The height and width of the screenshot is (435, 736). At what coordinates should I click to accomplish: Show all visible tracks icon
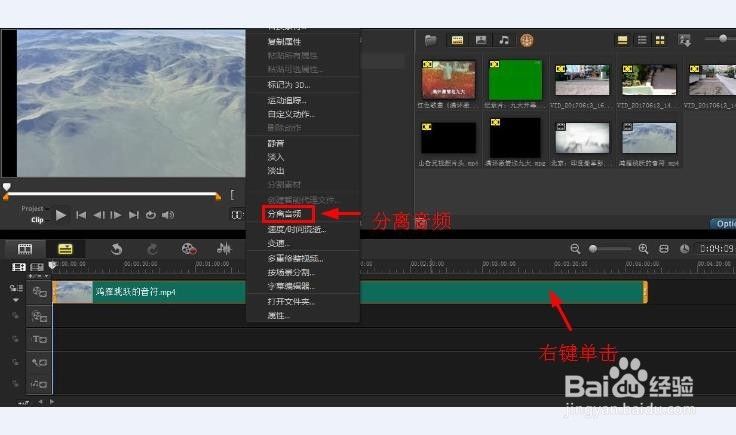click(19, 267)
